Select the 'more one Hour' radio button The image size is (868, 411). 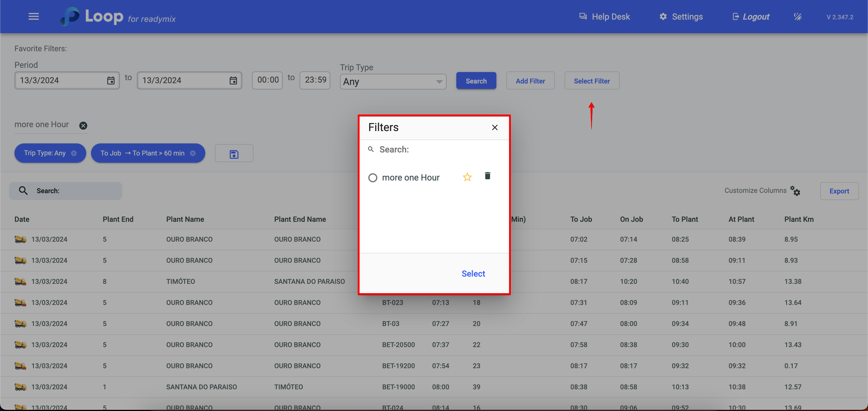(372, 177)
